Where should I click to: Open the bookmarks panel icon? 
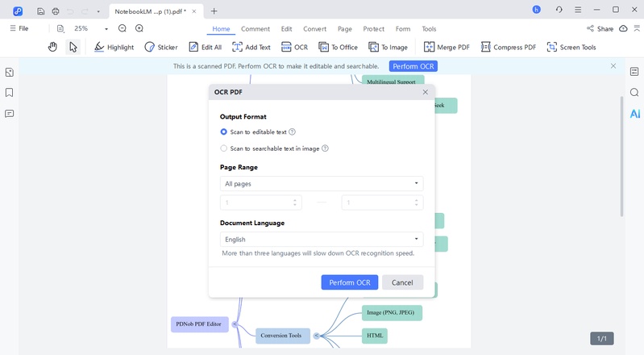click(10, 93)
